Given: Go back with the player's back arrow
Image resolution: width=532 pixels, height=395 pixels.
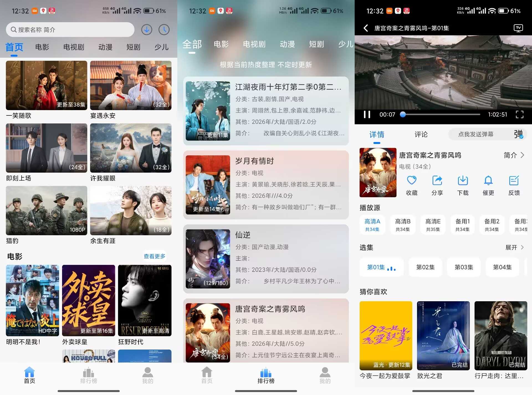Looking at the screenshot, I should 366,28.
